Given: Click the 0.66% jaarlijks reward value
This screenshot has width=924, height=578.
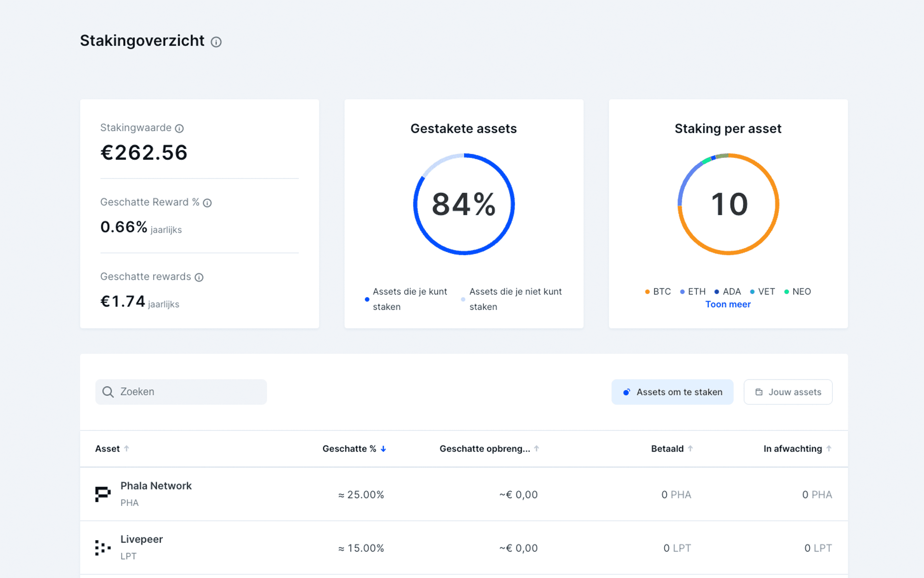Looking at the screenshot, I should tap(141, 227).
